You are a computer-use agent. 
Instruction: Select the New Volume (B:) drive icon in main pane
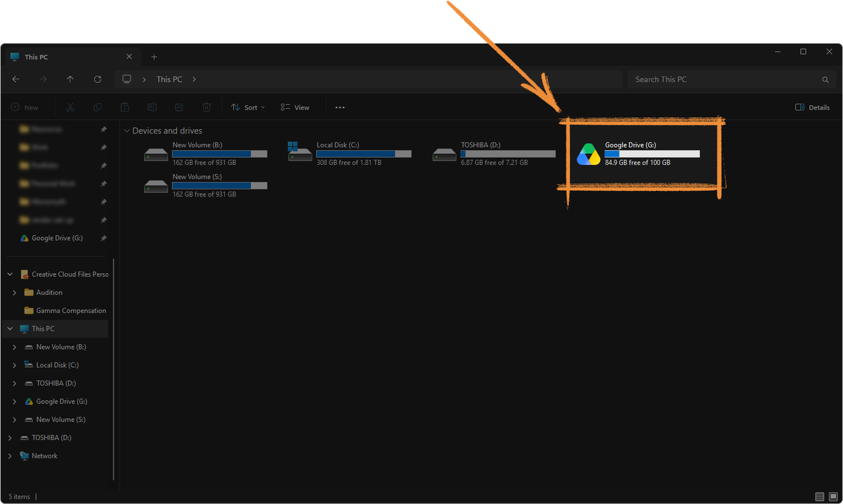click(x=156, y=154)
